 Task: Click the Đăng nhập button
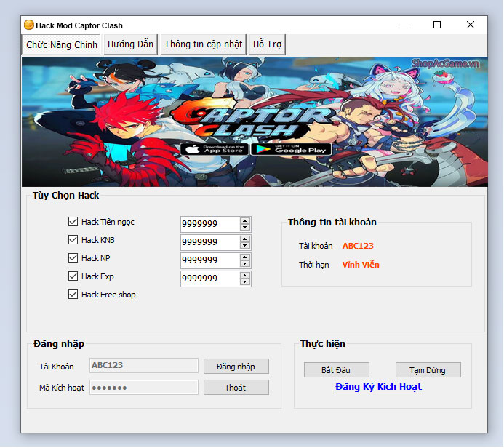[236, 367]
